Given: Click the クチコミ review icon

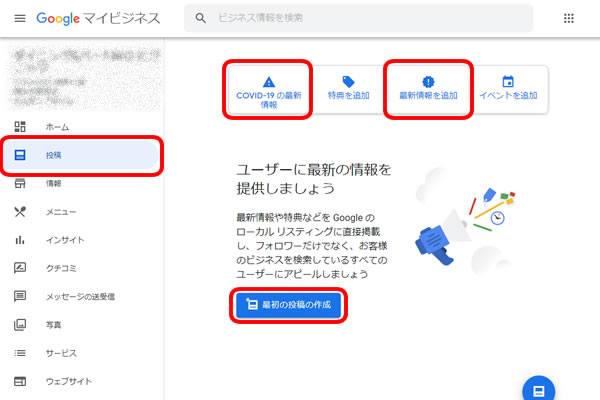Looking at the screenshot, I should click(20, 268).
